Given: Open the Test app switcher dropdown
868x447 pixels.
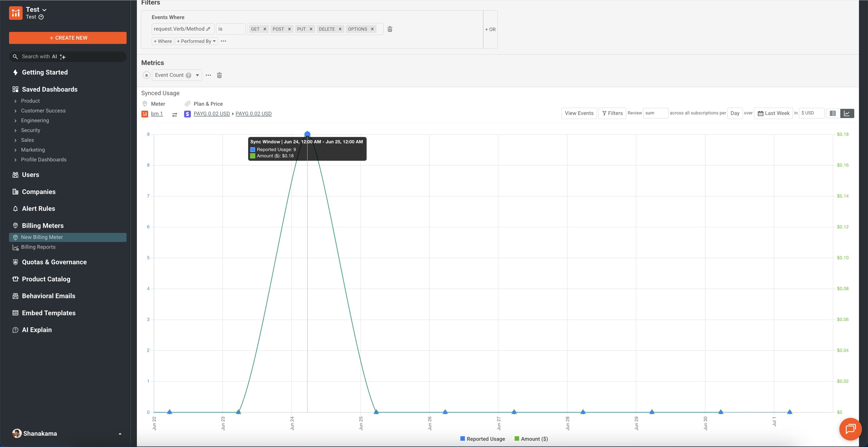Looking at the screenshot, I should point(36,10).
